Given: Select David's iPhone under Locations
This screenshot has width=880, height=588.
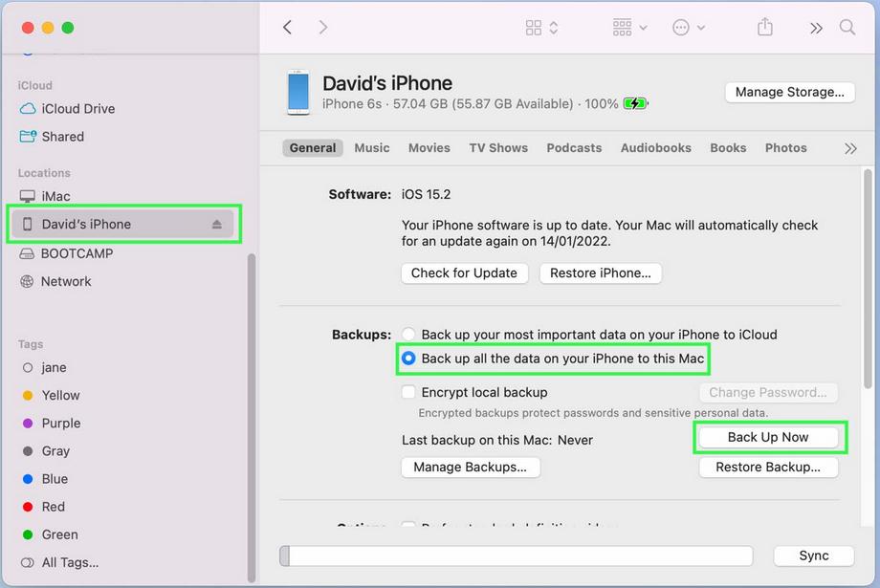Looking at the screenshot, I should coord(123,224).
